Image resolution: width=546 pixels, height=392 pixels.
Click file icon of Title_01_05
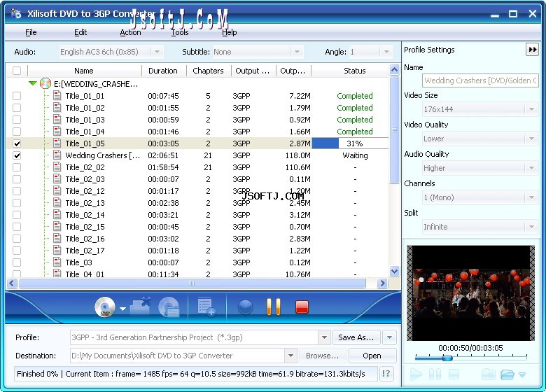(x=57, y=143)
